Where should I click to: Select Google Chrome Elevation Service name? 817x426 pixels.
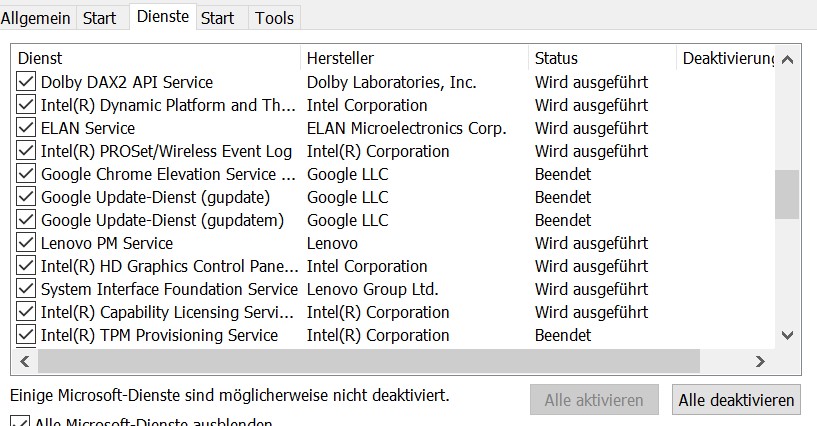coord(168,173)
